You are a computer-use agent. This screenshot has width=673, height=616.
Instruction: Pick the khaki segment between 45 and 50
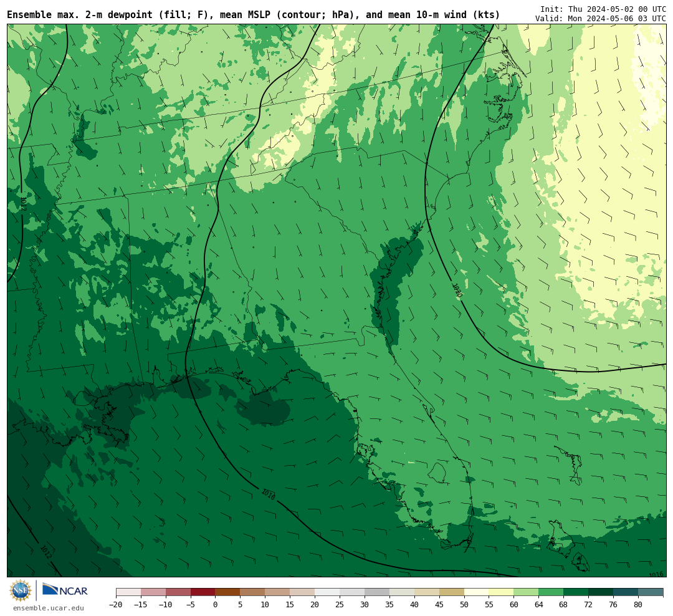point(452,592)
